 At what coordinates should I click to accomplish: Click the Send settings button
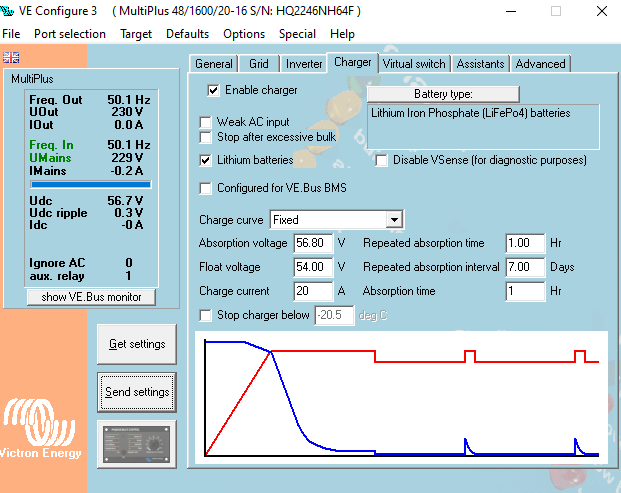click(x=137, y=392)
